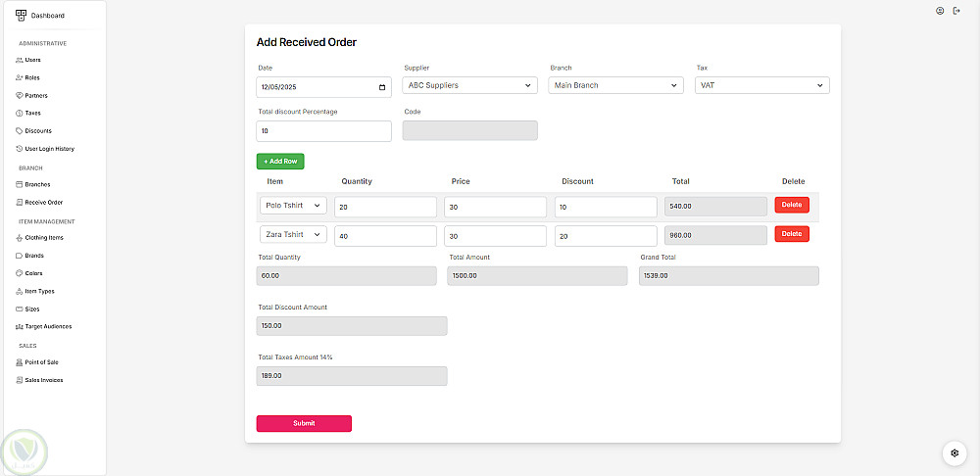Open the user profile icon
980x476 pixels.
click(x=940, y=11)
